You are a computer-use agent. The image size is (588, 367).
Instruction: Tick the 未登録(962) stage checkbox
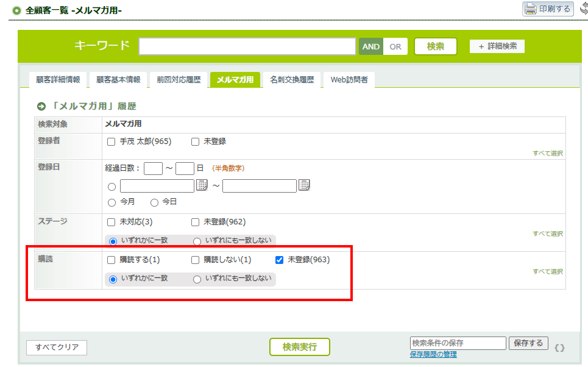195,222
